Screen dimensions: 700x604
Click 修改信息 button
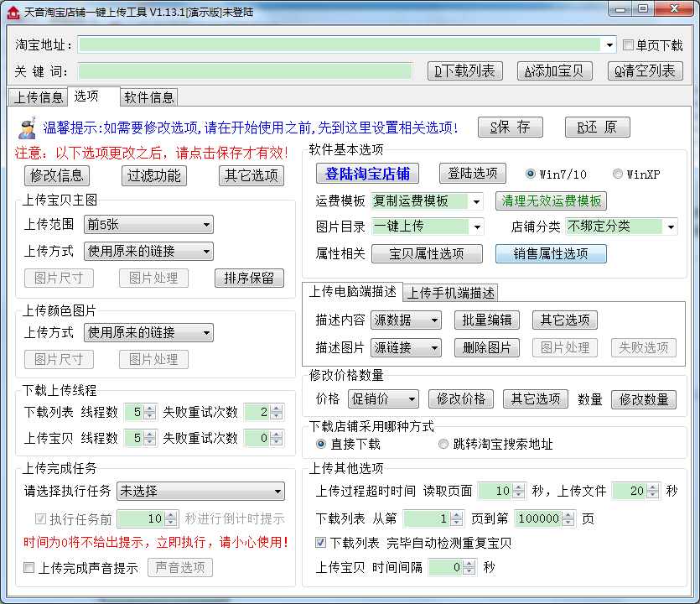click(57, 175)
